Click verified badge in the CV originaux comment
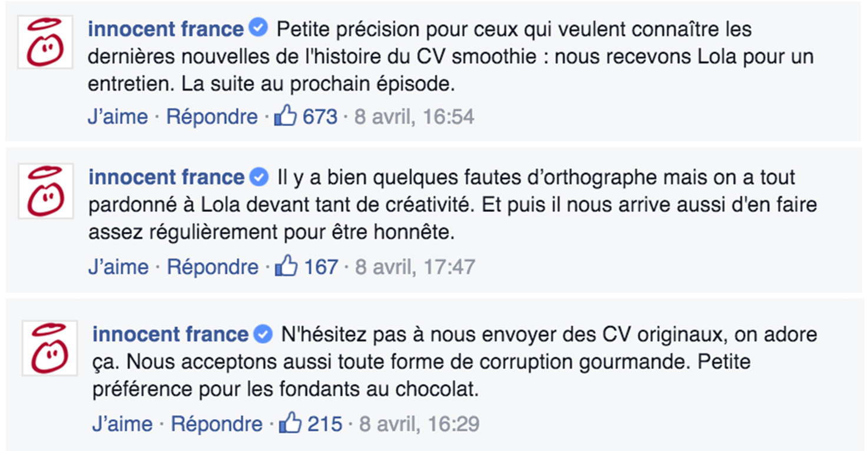868x451 pixels. pyautogui.click(x=263, y=334)
